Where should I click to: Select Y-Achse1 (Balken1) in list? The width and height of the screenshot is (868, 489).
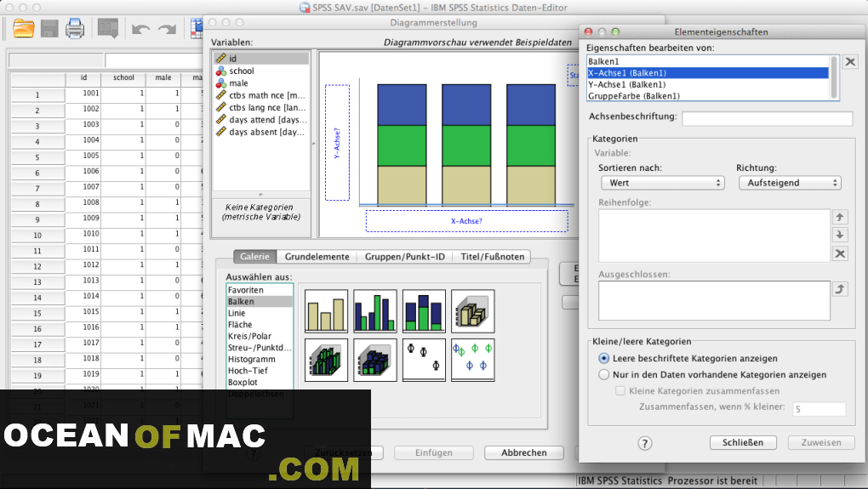(708, 85)
